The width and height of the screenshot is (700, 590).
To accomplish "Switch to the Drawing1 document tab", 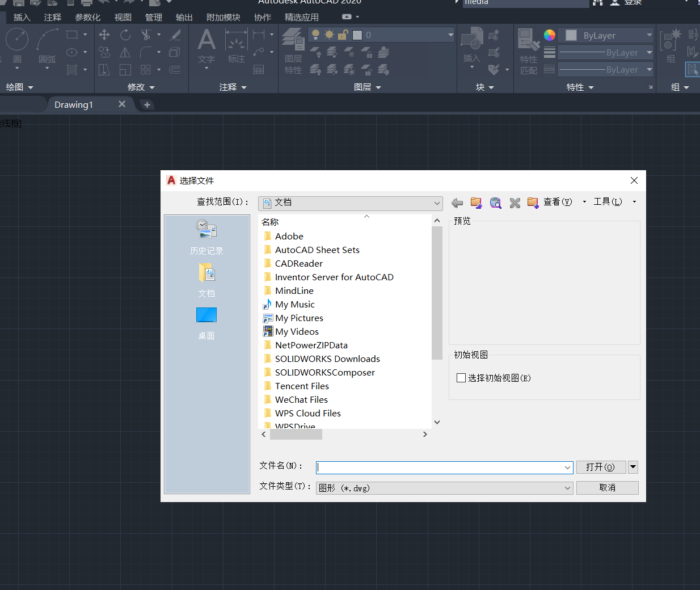I will 74,104.
